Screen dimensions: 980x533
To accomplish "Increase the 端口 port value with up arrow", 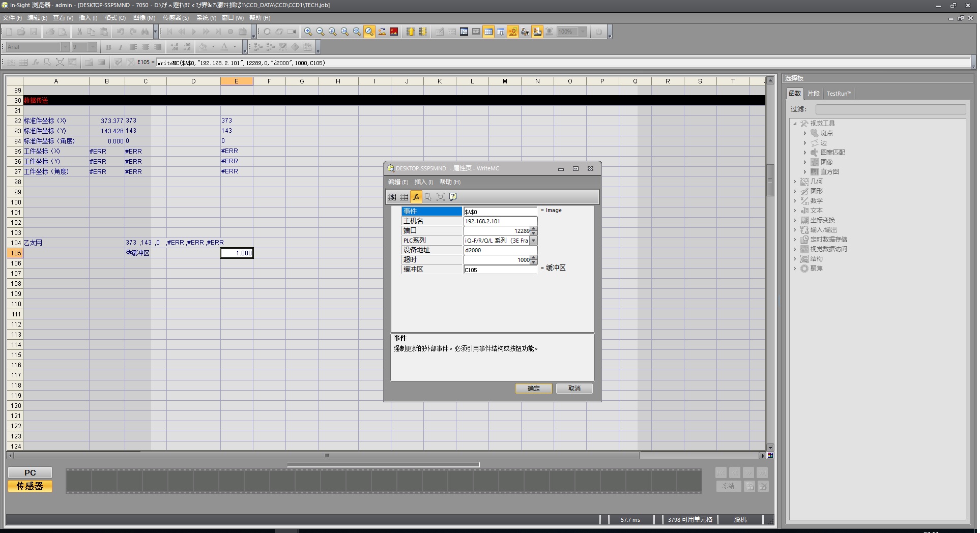I will pos(533,229).
